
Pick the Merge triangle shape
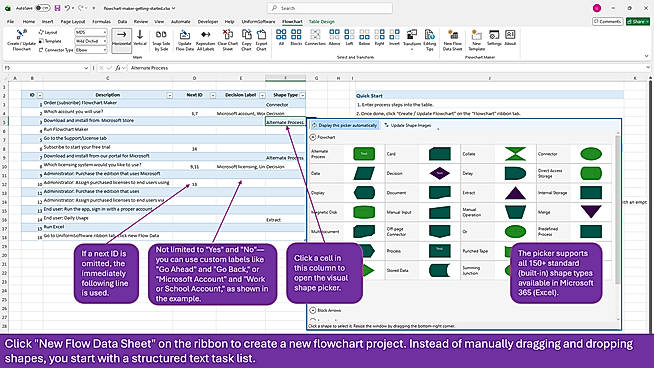(591, 212)
